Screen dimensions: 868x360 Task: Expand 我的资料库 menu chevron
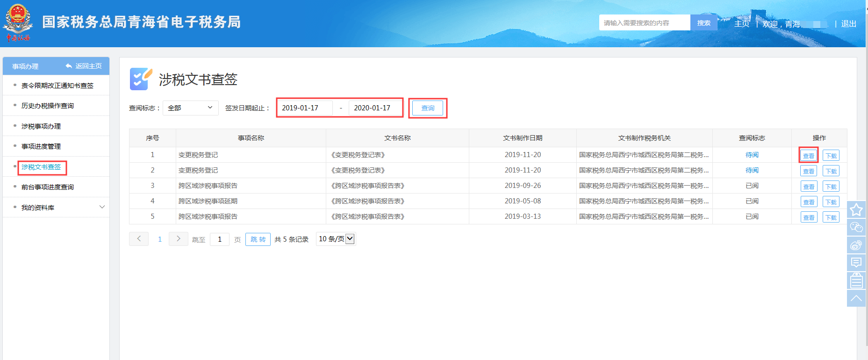[102, 207]
